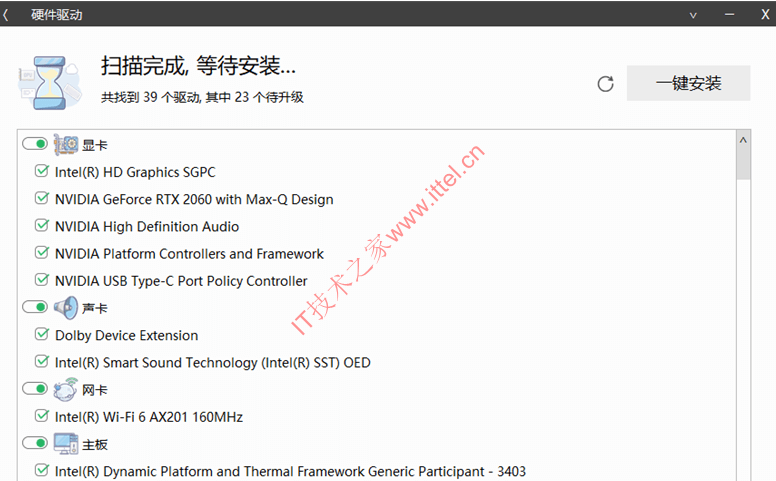The width and height of the screenshot is (776, 481).
Task: Uncheck NVIDIA Platform Controllers and Framework checkbox
Action: 42,253
